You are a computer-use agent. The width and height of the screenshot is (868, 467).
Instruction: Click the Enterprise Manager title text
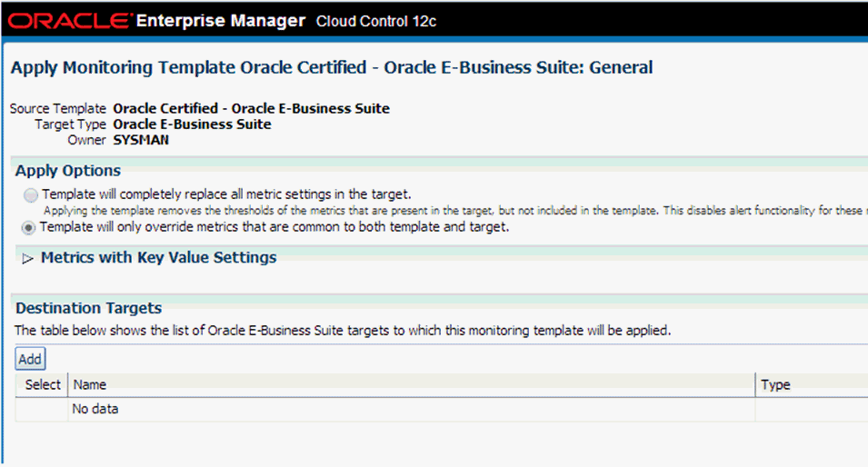click(x=220, y=21)
